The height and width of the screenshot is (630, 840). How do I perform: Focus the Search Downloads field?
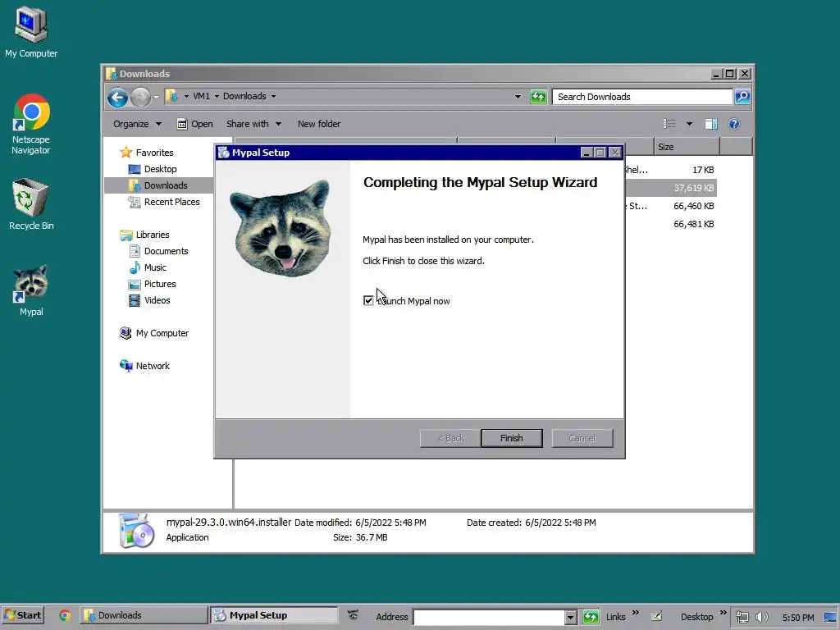coord(641,97)
